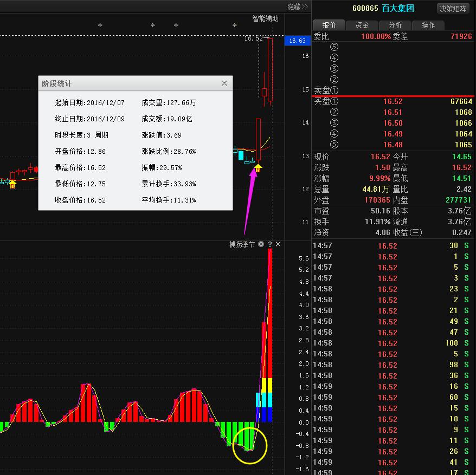Open indicator settings gear beside 捕捞季节
Image resolution: width=476 pixels, height=475 pixels.
pos(261,244)
